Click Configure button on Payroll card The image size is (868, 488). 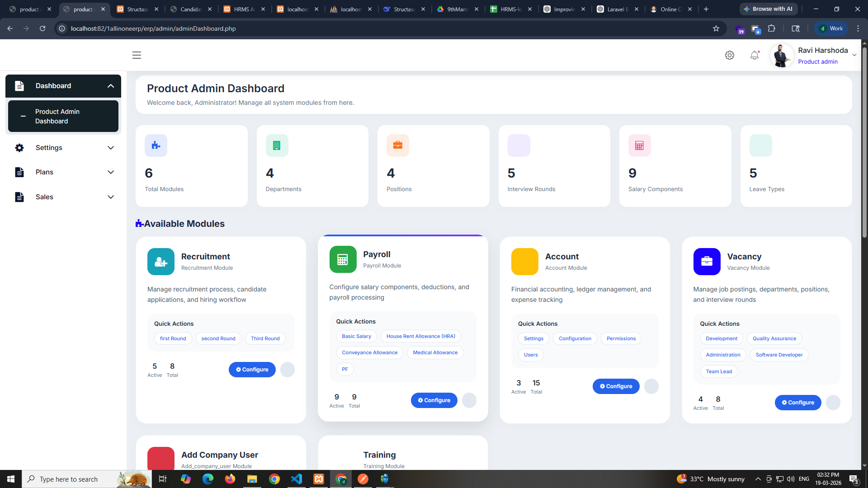(x=434, y=400)
